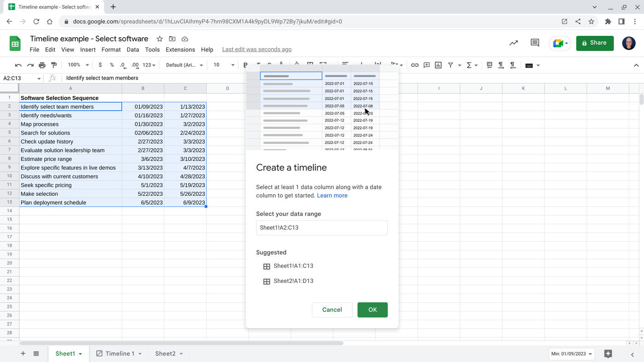
Task: Open the Extensions menu
Action: [x=180, y=50]
